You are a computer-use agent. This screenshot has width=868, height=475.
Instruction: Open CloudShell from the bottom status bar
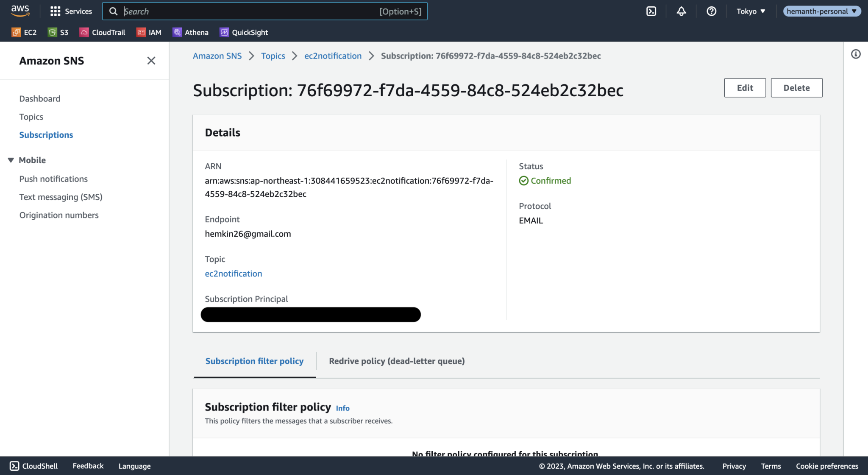pyautogui.click(x=14, y=466)
